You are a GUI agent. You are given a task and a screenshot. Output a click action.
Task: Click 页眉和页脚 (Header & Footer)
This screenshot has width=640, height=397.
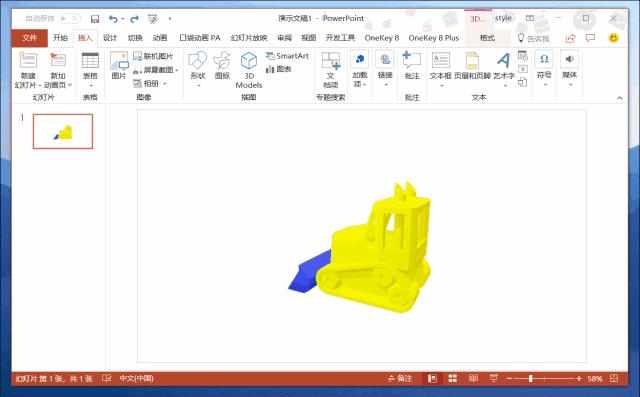[472, 65]
